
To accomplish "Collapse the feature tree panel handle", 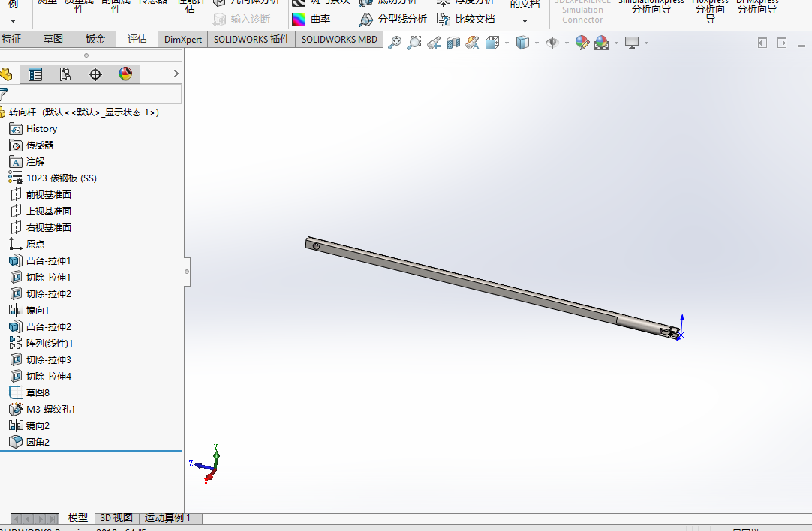I will coord(187,271).
